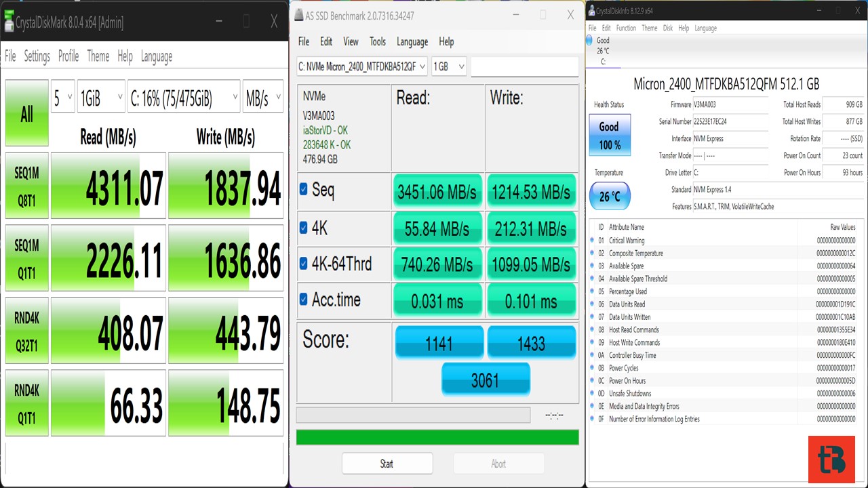Click the Start button in AS SSD
This screenshot has height=488, width=868.
pyautogui.click(x=387, y=464)
